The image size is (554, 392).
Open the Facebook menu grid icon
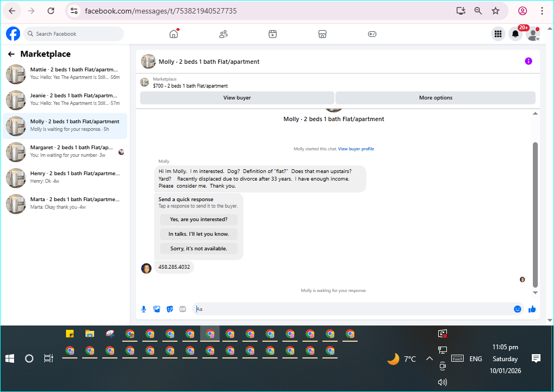pos(498,34)
